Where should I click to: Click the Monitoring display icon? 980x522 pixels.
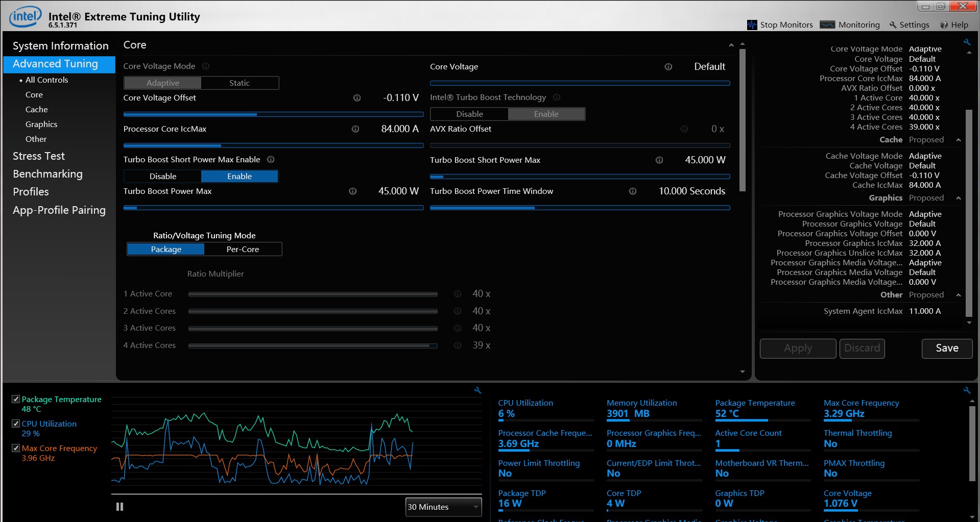pos(827,24)
